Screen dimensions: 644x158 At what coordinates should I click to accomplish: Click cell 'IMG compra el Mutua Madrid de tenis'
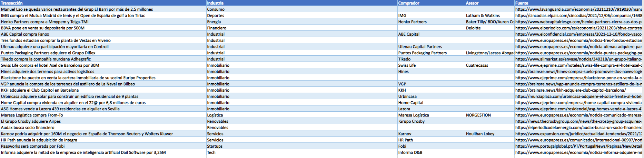[x=103, y=16]
